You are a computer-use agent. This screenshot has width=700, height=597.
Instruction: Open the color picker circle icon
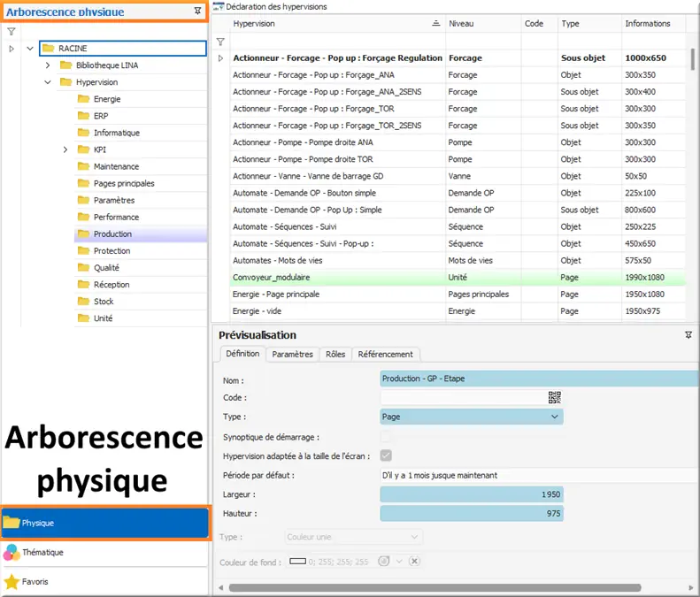pos(383,562)
